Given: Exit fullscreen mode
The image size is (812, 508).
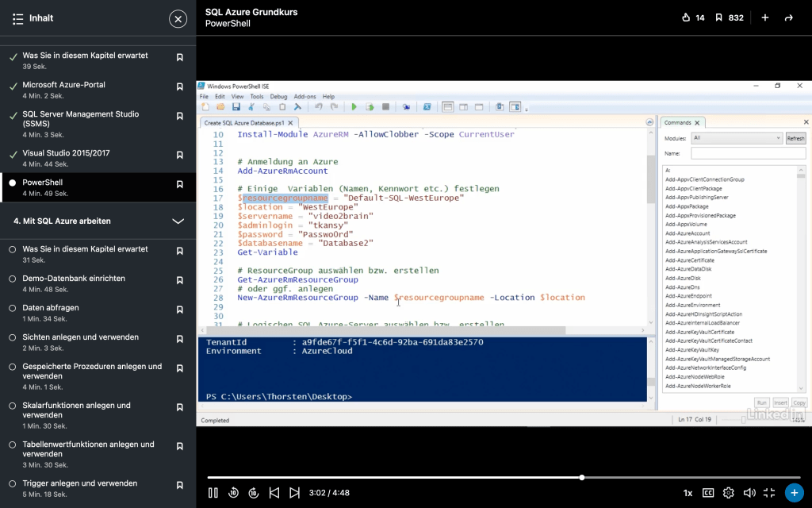Looking at the screenshot, I should (768, 493).
